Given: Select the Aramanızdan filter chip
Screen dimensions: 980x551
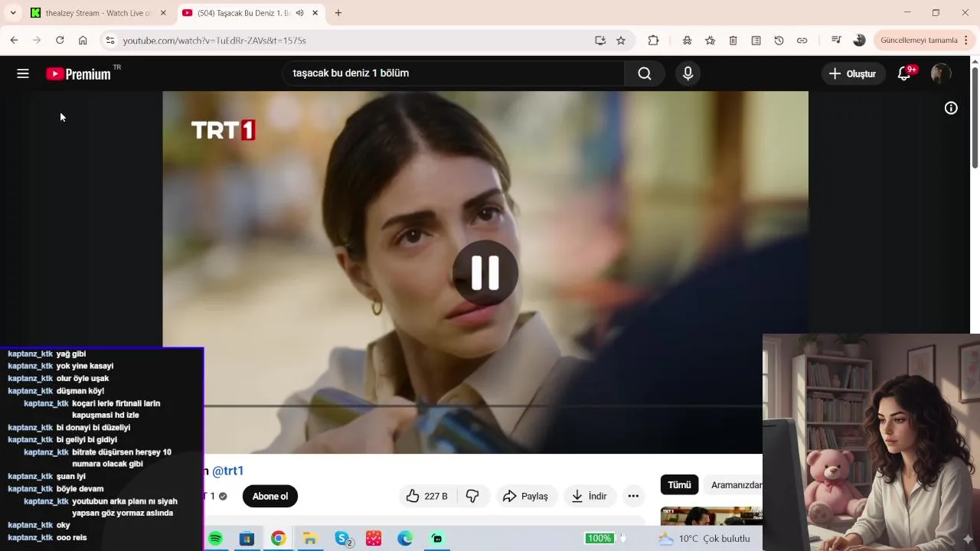Looking at the screenshot, I should pyautogui.click(x=736, y=485).
